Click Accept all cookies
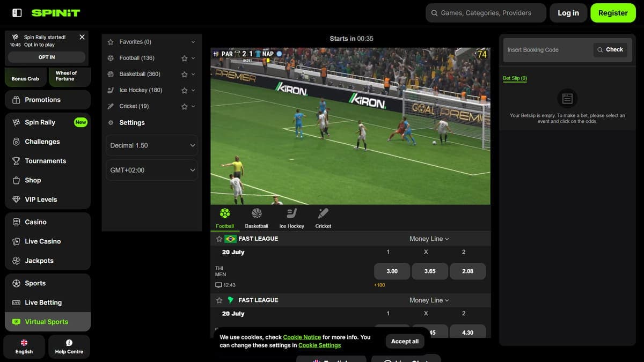Image resolution: width=644 pixels, height=362 pixels. tap(405, 342)
